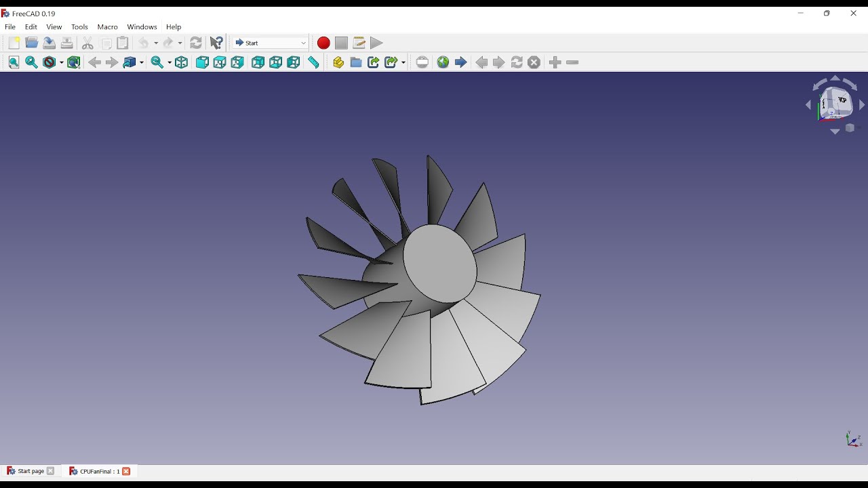
Task: Fit selection in the view
Action: pos(32,62)
